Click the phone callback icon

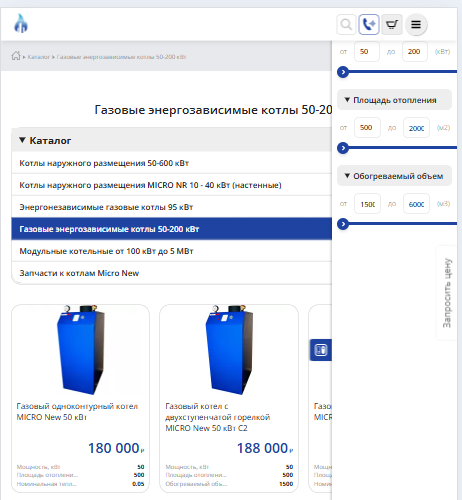[x=369, y=24]
